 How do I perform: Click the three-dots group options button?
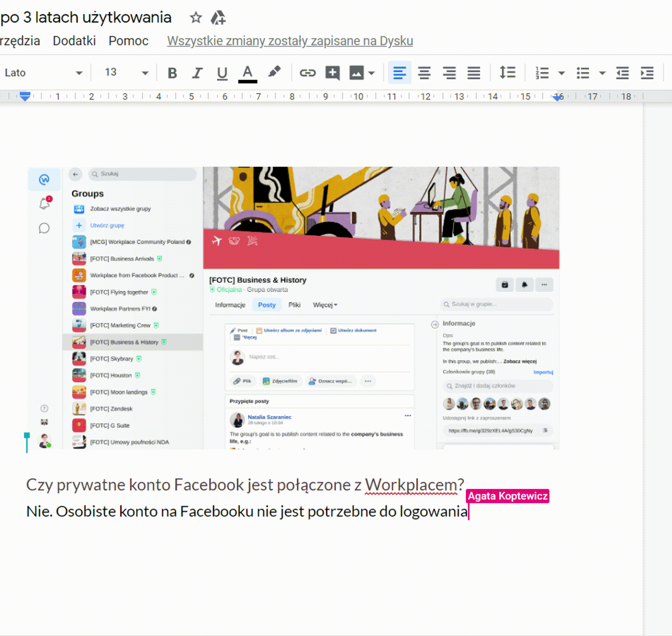click(544, 285)
